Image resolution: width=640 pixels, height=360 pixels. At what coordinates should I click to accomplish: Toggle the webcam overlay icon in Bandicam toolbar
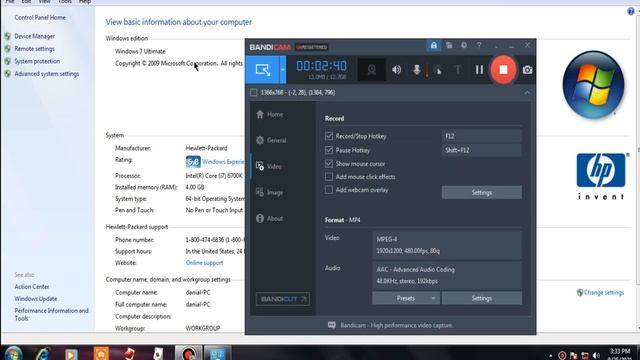tap(371, 70)
